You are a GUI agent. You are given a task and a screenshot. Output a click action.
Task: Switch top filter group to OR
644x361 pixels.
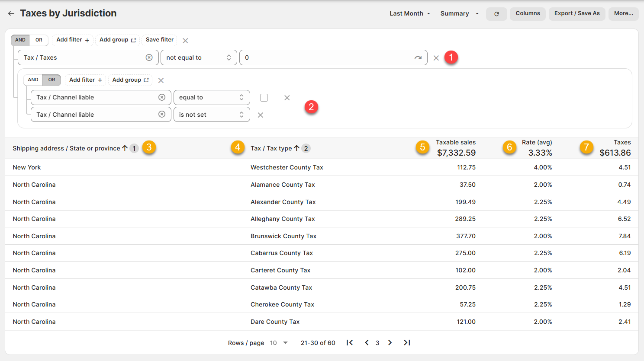[39, 40]
